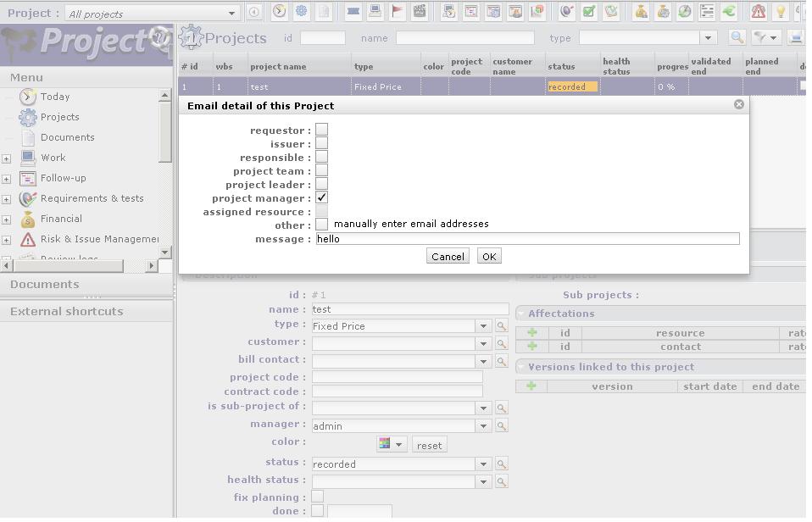Enable the requestor checkbox
The height and width of the screenshot is (522, 812).
pos(322,130)
